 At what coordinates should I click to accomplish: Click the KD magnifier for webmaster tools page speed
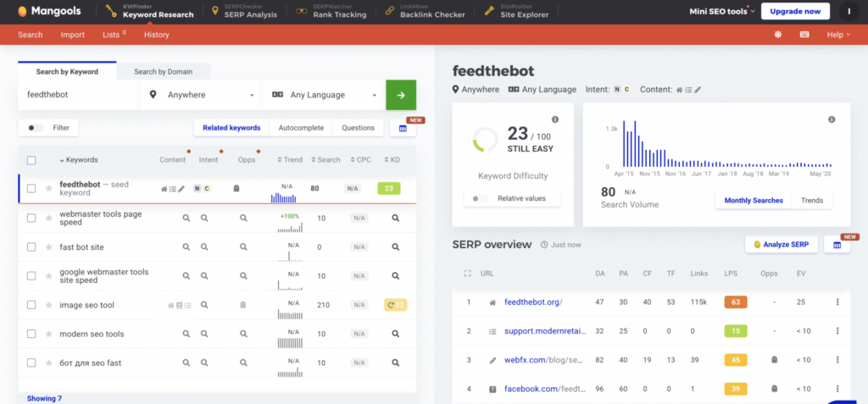[x=395, y=218]
